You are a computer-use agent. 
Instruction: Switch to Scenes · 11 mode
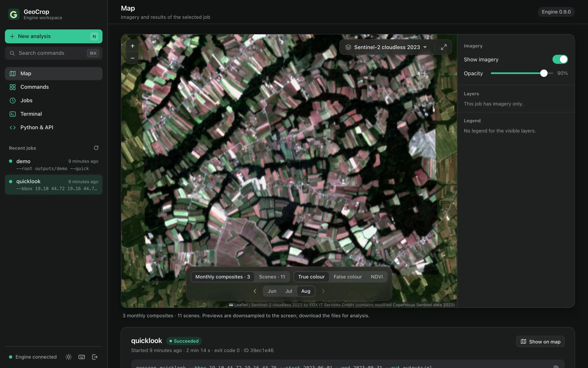[272, 277]
